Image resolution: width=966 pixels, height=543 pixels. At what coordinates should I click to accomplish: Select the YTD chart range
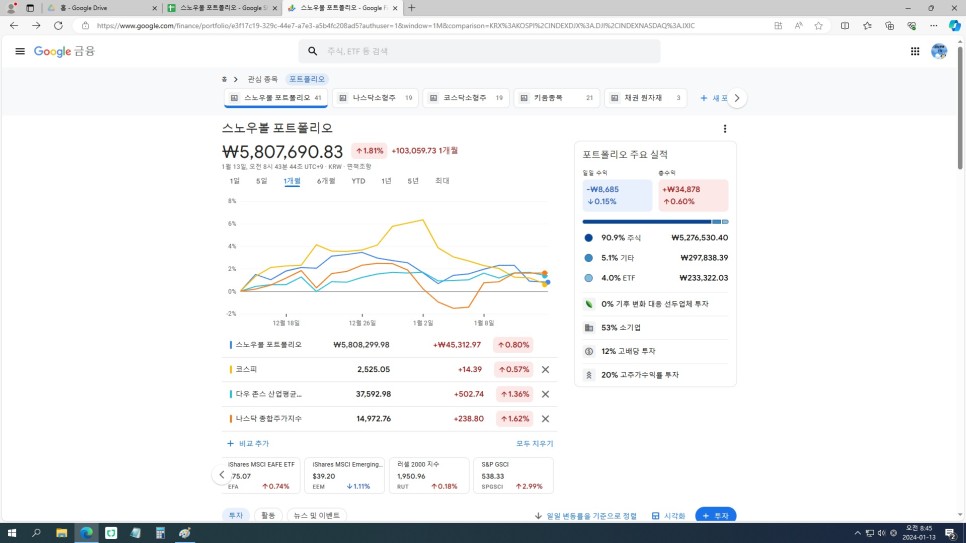pos(358,181)
